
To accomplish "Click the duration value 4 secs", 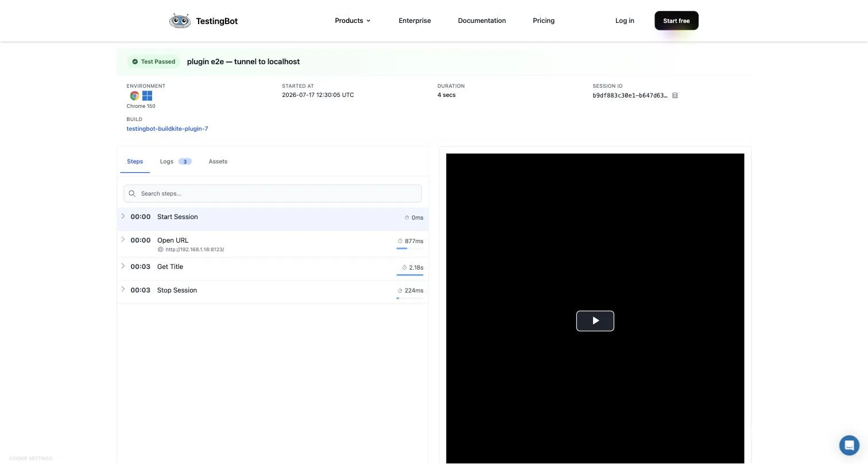I will click(x=446, y=95).
